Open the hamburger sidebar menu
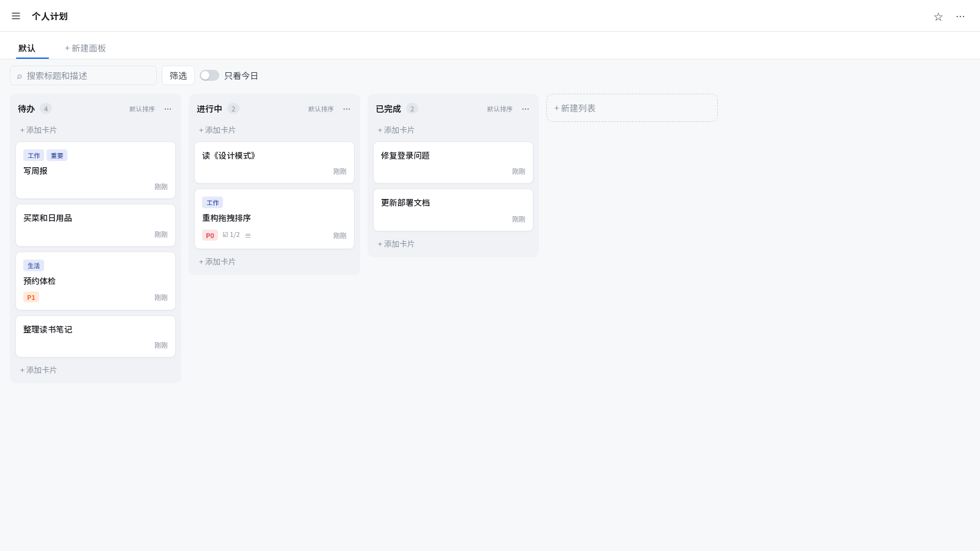 pos(16,16)
